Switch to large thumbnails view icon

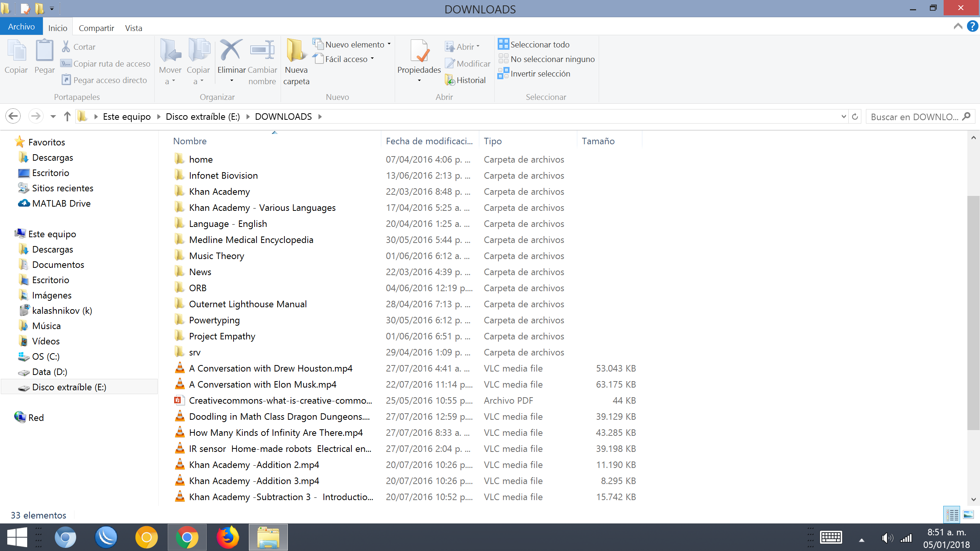(x=969, y=515)
